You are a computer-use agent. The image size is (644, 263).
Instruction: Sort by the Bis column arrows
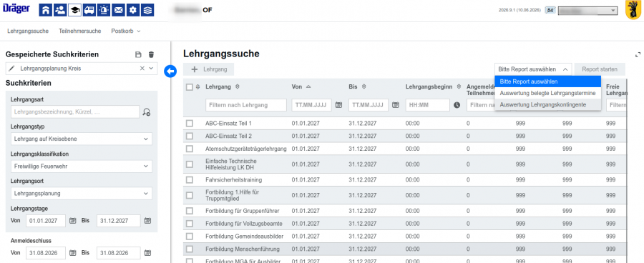[364, 86]
